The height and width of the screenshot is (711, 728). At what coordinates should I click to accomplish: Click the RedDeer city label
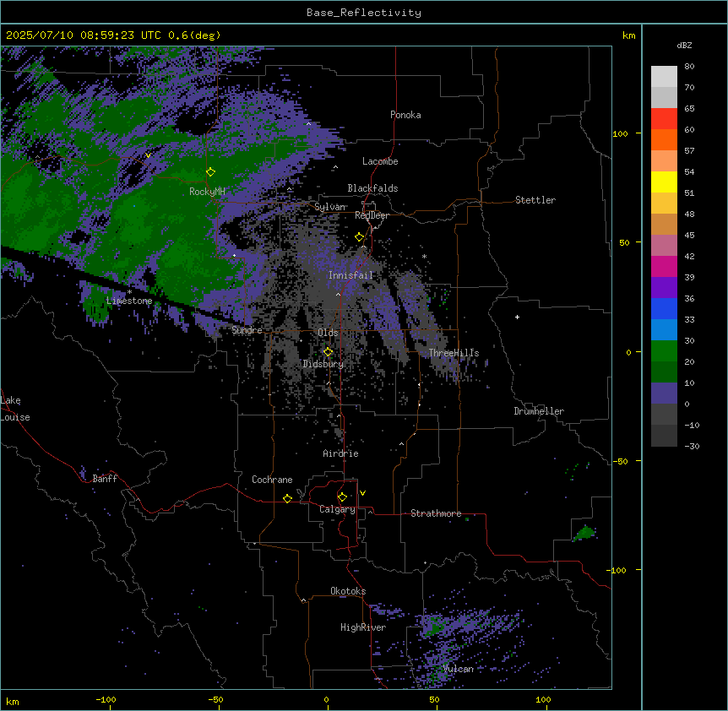(372, 215)
